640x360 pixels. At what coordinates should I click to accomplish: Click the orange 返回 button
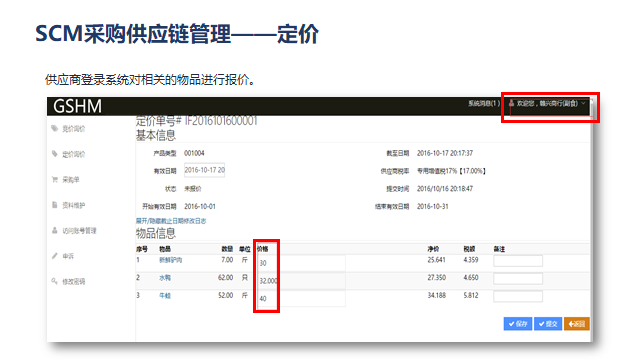pyautogui.click(x=577, y=324)
